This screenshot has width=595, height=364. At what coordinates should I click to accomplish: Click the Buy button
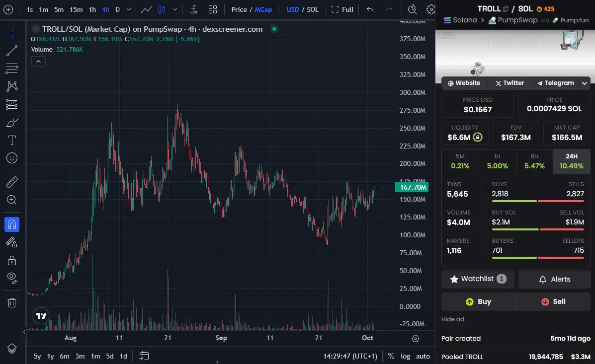click(x=478, y=301)
